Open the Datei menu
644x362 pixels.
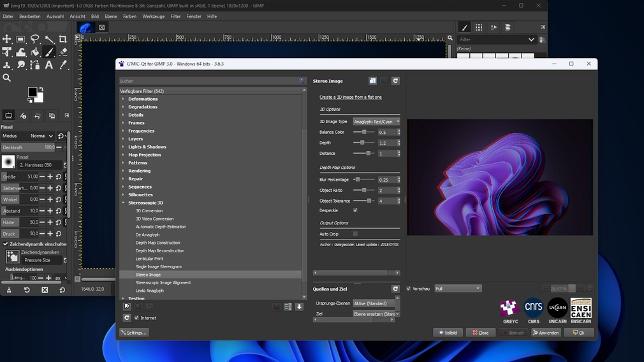(8, 17)
